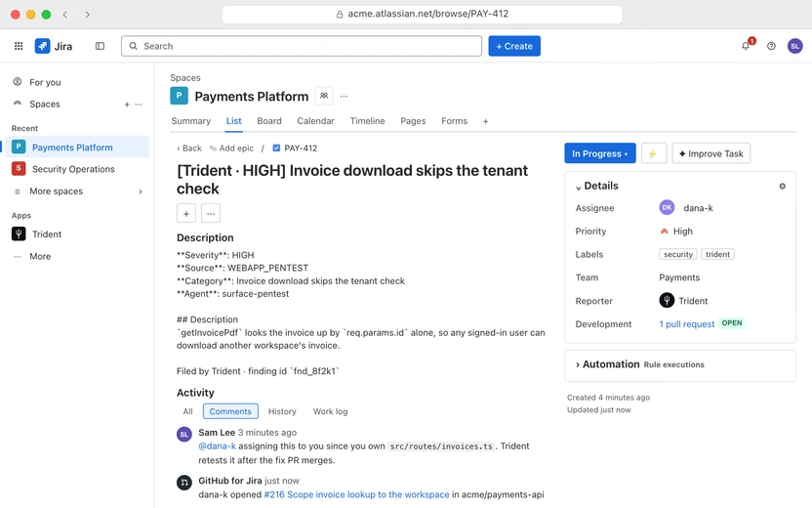The height and width of the screenshot is (508, 812).
Task: Open the ellipsis button under issue title
Action: 210,213
